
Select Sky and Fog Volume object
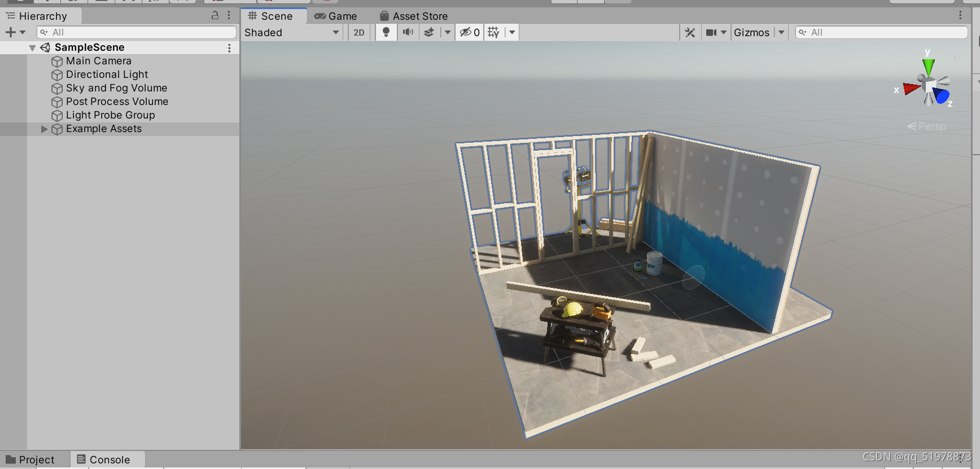[x=116, y=88]
